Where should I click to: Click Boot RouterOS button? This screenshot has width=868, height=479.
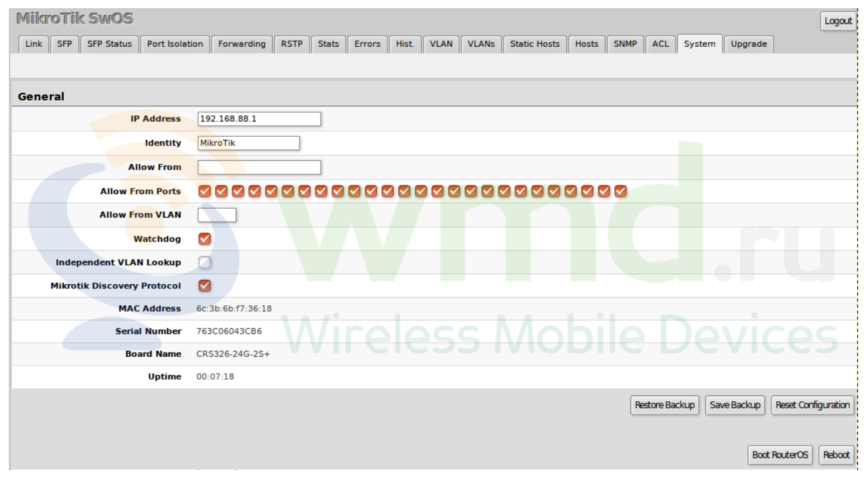[780, 454]
